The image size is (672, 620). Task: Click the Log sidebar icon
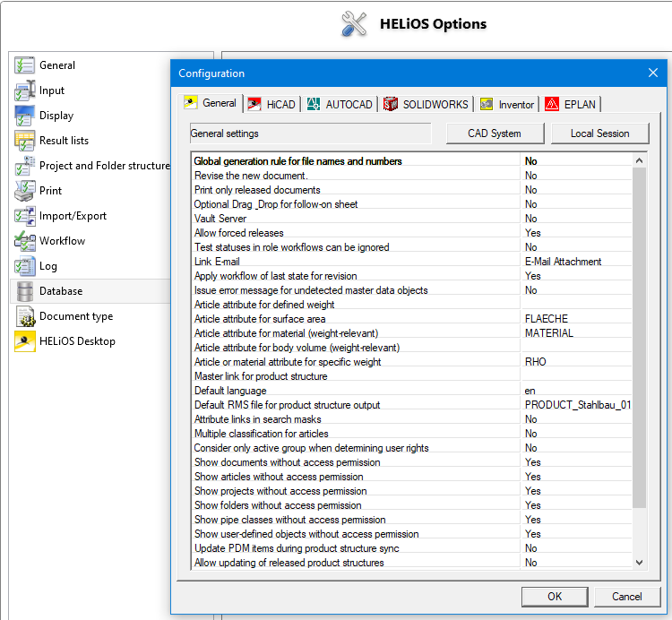(x=24, y=266)
